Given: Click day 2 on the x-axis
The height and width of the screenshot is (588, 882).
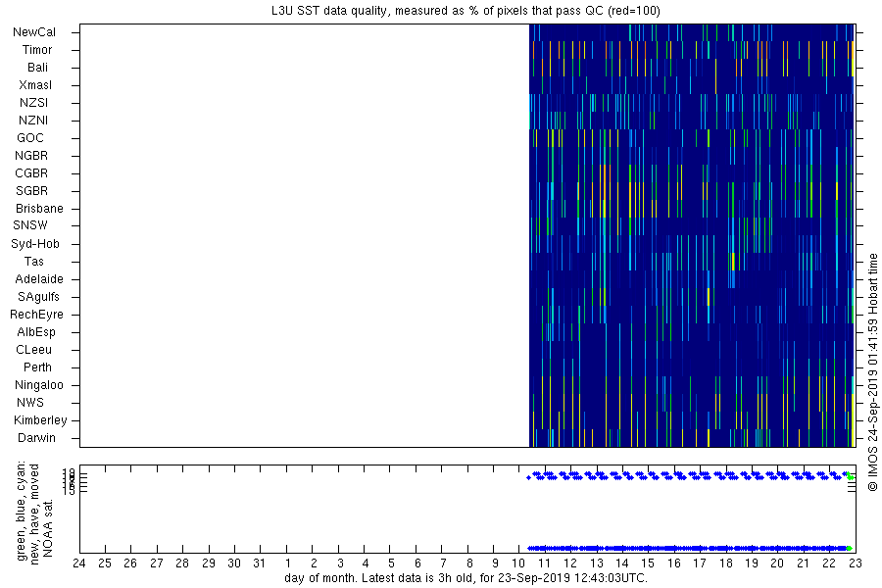Looking at the screenshot, I should 314,563.
